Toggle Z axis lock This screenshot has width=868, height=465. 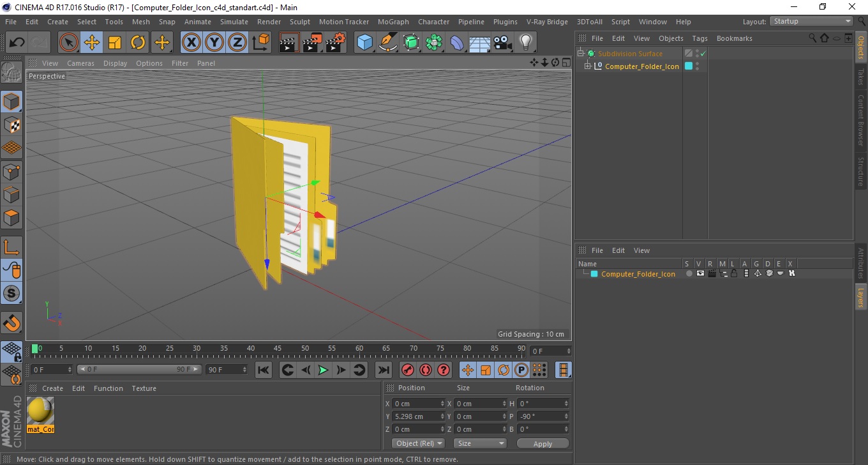[237, 43]
